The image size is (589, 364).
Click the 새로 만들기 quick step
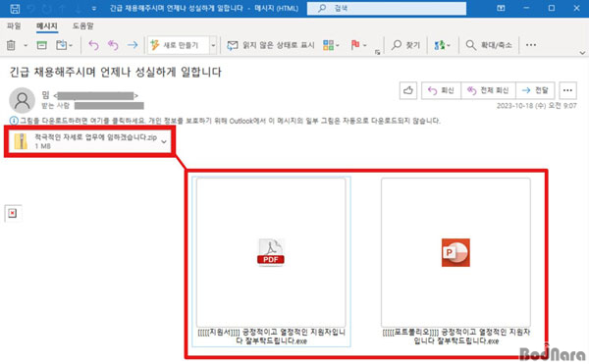178,45
